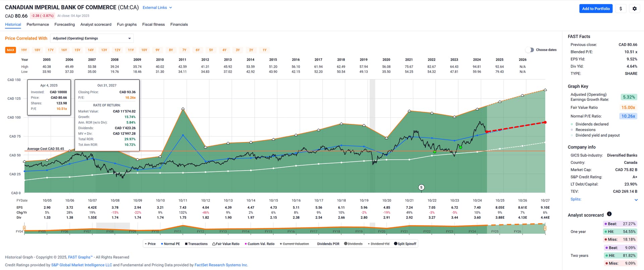
Task: Open the settings gear icon
Action: pyautogui.click(x=634, y=9)
